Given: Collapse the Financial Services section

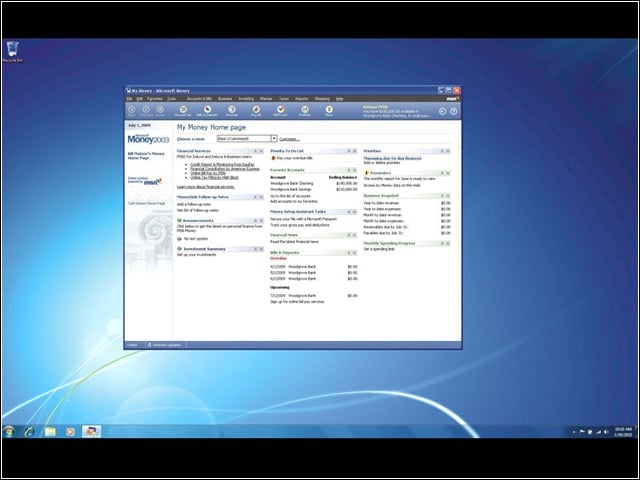Looking at the screenshot, I should pos(256,151).
